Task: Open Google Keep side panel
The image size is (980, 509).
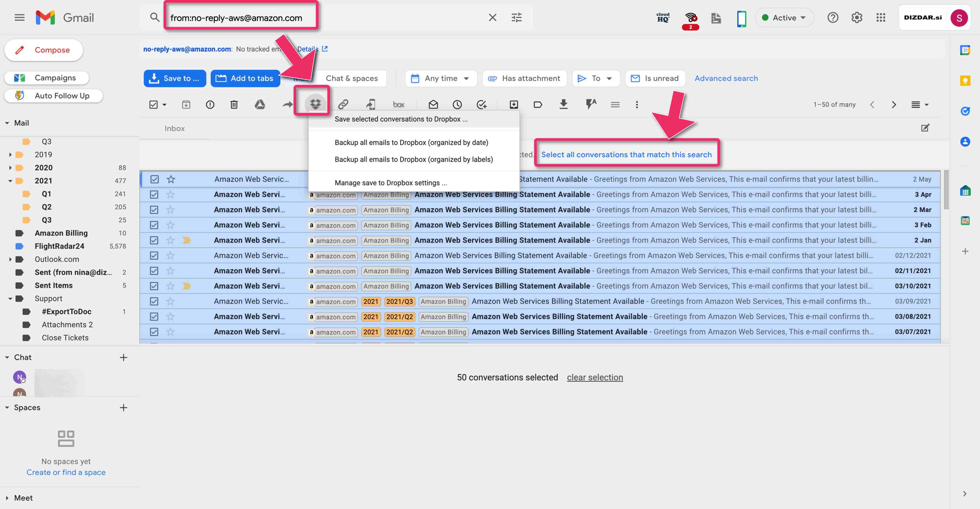Action: pos(965,80)
